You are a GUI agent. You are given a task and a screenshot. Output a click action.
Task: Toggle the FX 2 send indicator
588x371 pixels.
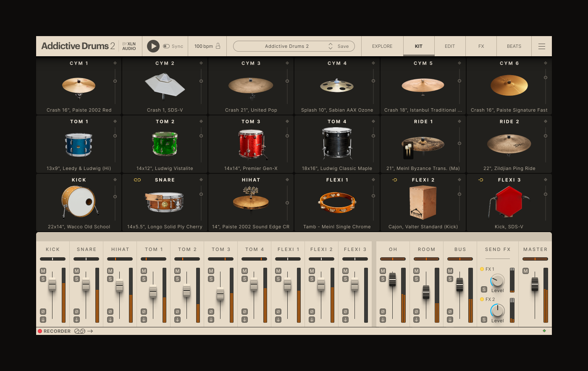482,299
